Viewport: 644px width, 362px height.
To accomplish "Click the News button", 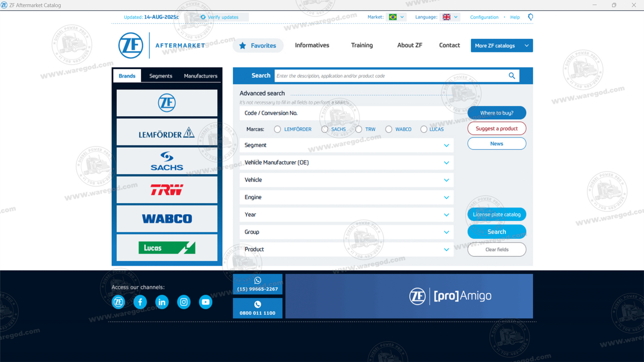I will tap(496, 143).
